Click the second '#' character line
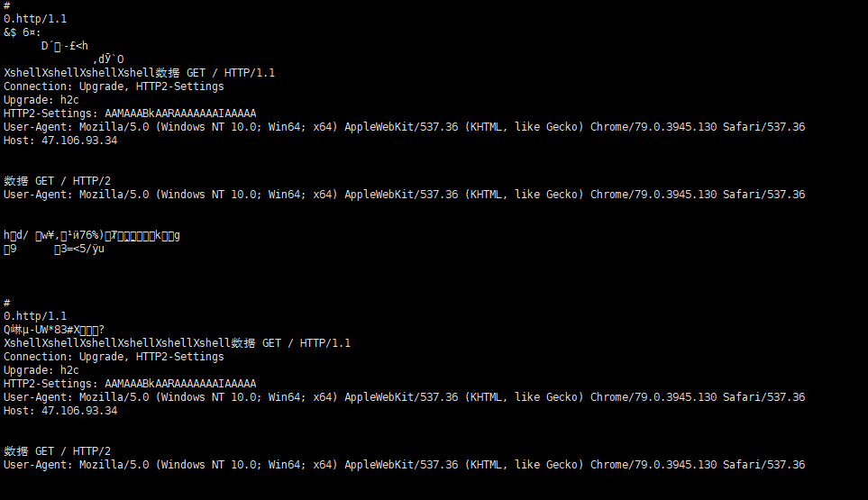This screenshot has height=500, width=868. 6,303
